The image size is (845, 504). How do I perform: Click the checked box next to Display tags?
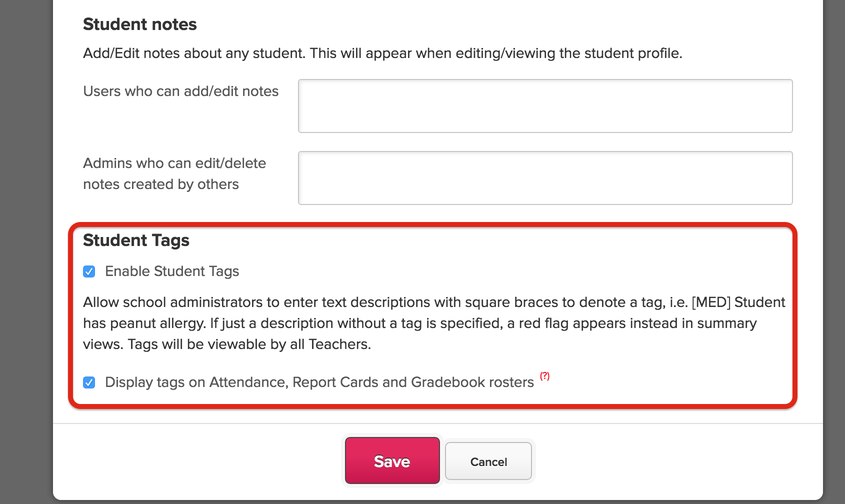[x=89, y=382]
